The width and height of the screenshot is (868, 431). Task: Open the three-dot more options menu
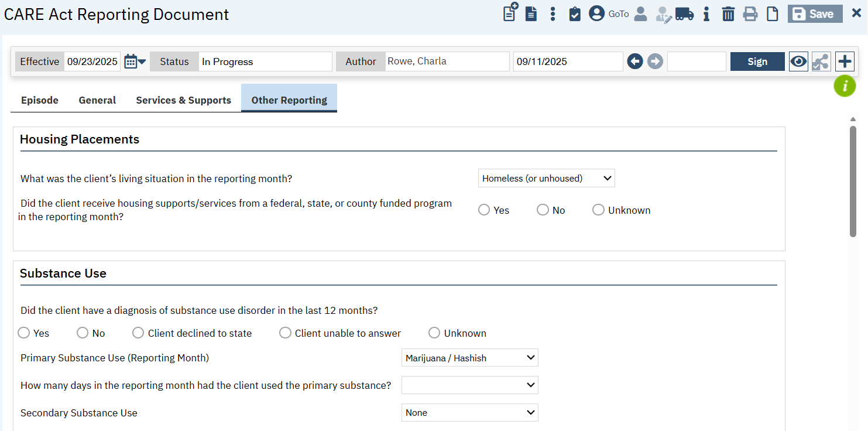click(x=553, y=14)
